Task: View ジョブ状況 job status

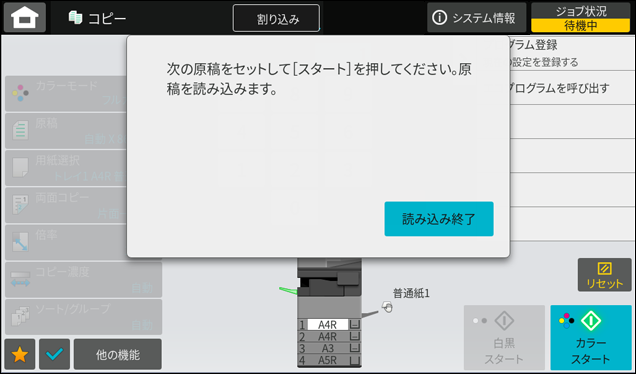Action: point(581,17)
